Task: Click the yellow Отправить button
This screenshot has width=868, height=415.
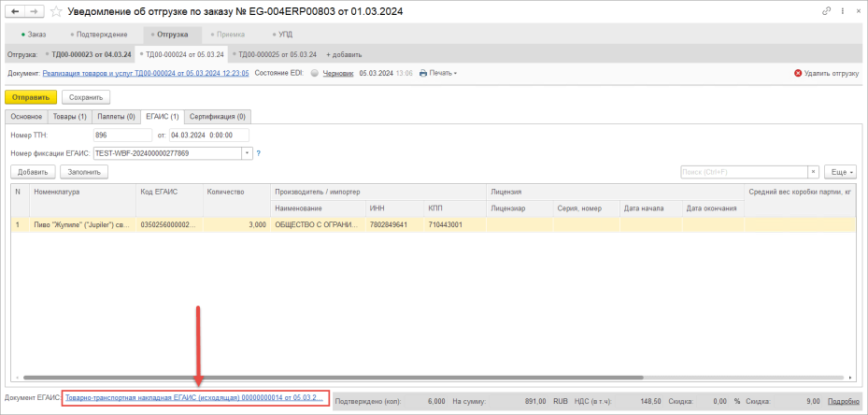Action: tap(31, 97)
